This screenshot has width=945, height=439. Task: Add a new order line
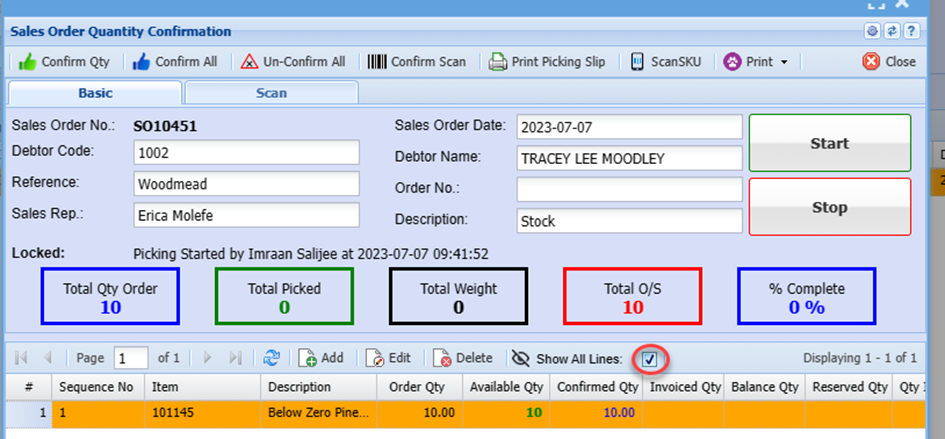click(321, 358)
